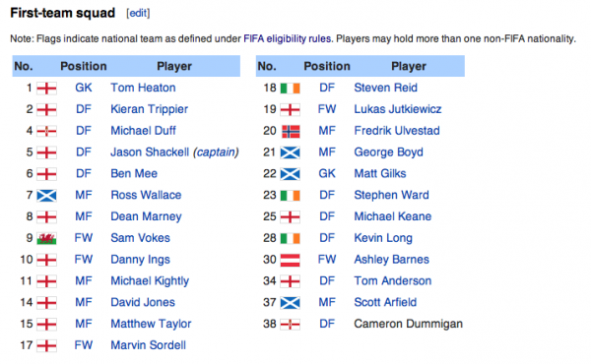Screen dimensions: 591x364
Task: Open the FIFA eligibility rules link
Action: (x=288, y=38)
